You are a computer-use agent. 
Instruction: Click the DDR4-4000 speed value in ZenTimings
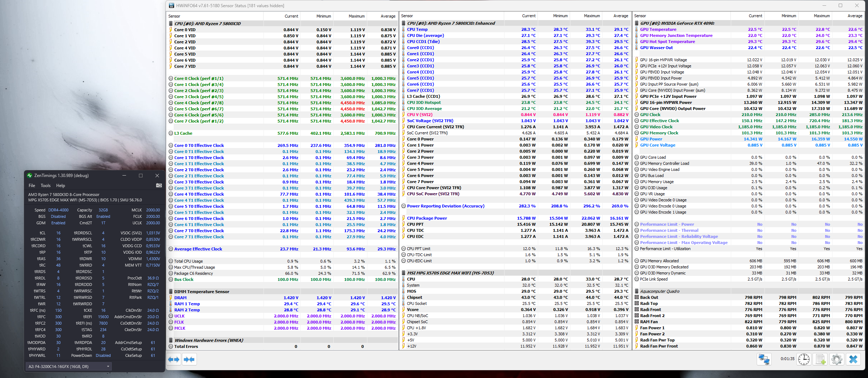[x=58, y=210]
